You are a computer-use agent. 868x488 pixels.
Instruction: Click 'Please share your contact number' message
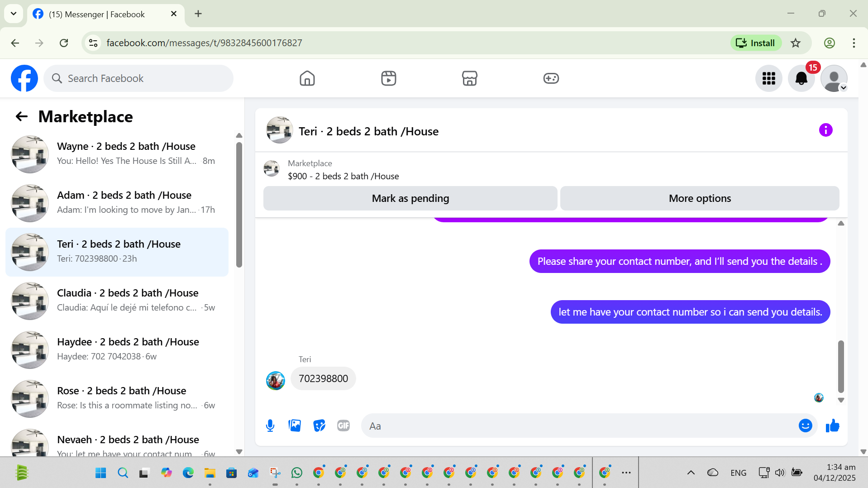(680, 261)
